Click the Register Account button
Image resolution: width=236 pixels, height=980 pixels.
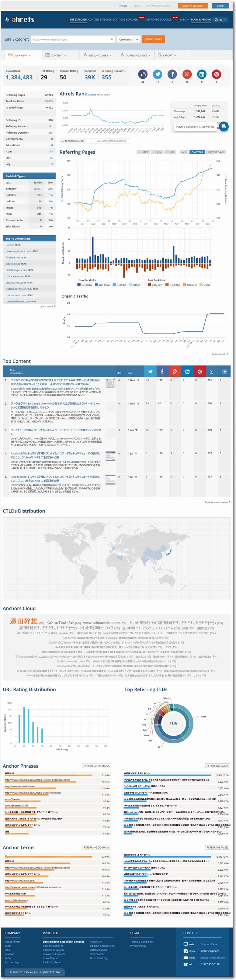(x=193, y=6)
